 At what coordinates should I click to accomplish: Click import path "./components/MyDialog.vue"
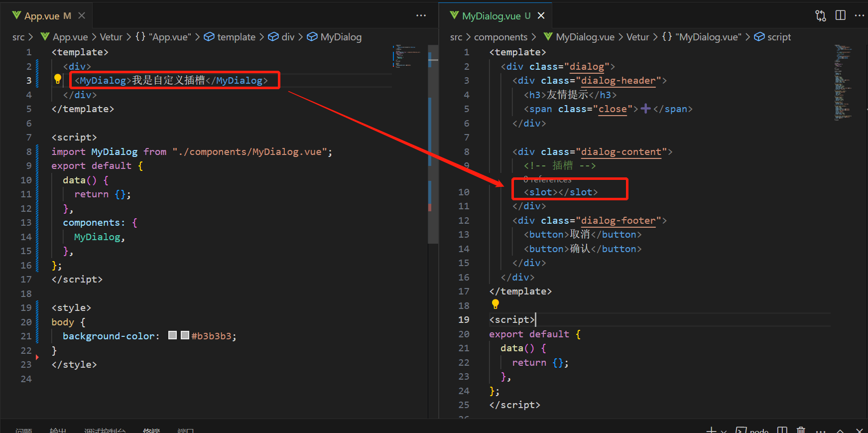pos(249,151)
